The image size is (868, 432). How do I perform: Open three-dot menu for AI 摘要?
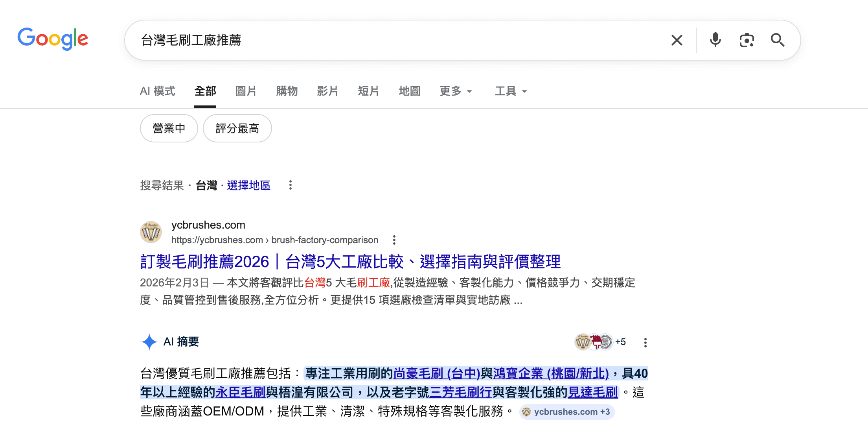645,342
